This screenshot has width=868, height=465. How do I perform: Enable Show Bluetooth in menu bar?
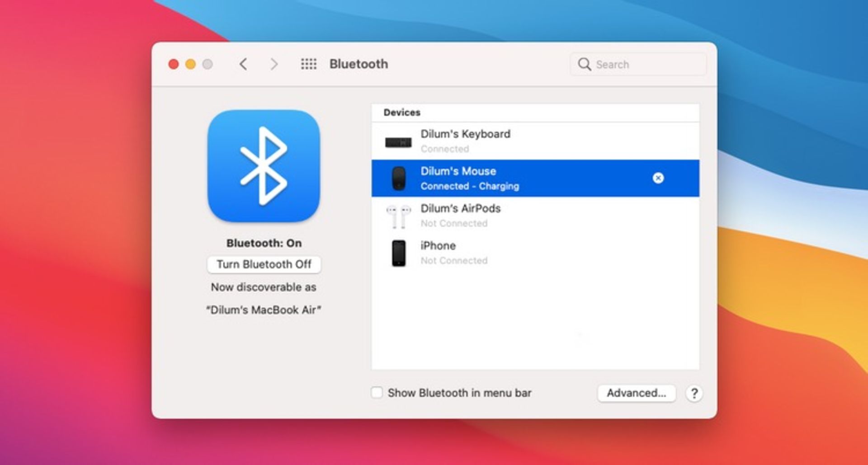tap(377, 393)
